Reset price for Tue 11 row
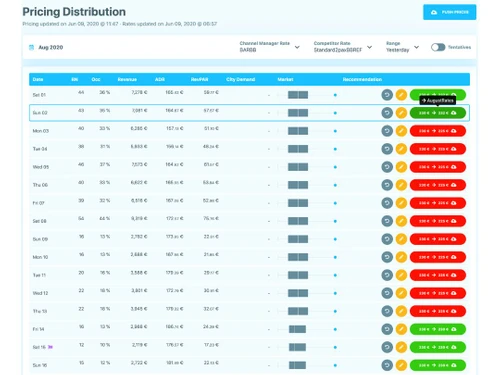 click(387, 275)
